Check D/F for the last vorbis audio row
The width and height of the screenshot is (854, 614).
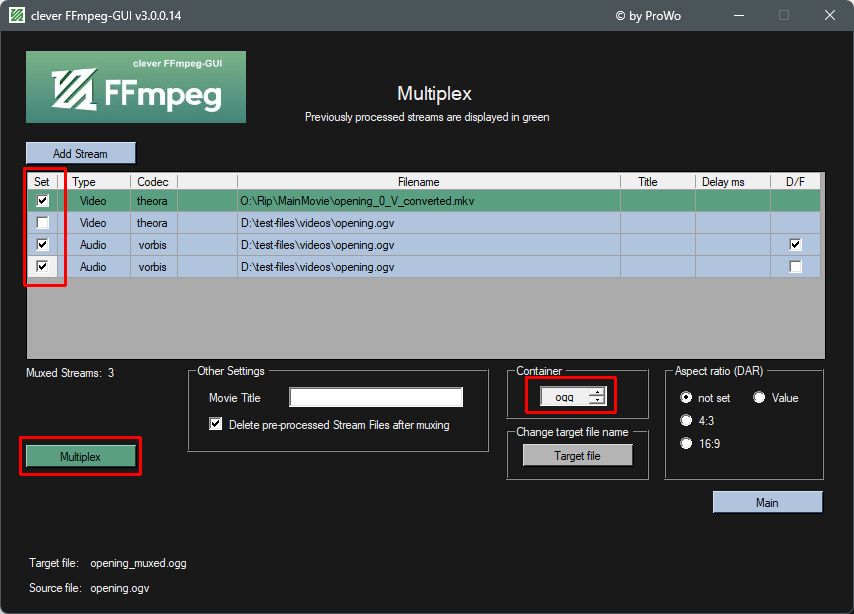(x=795, y=266)
